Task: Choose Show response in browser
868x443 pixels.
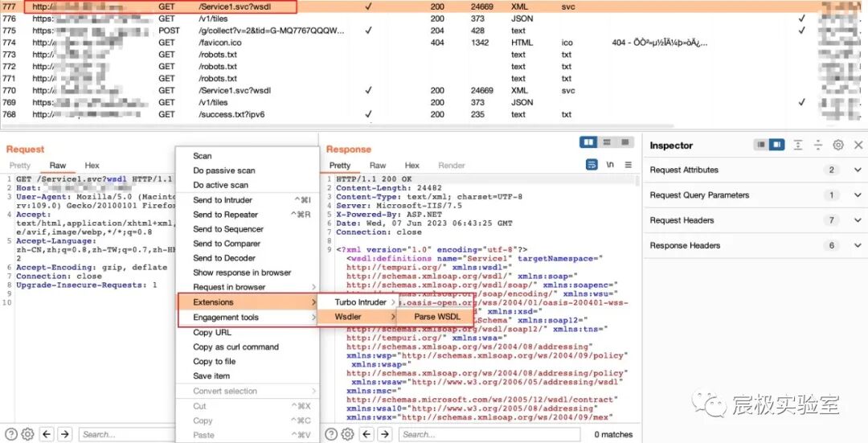Action: 248,273
